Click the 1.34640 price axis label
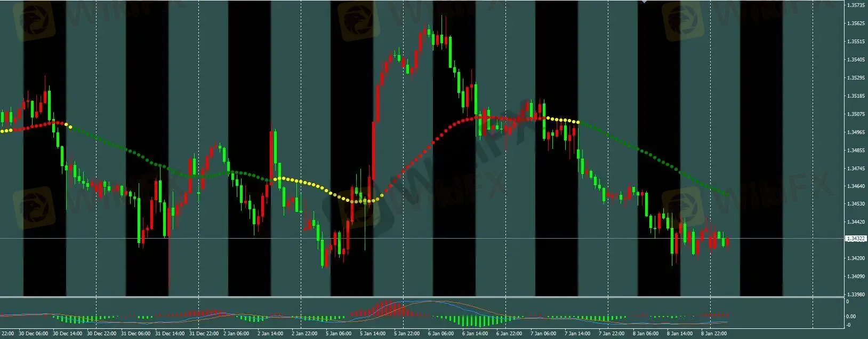This screenshot has height=339, width=868. pos(856,186)
